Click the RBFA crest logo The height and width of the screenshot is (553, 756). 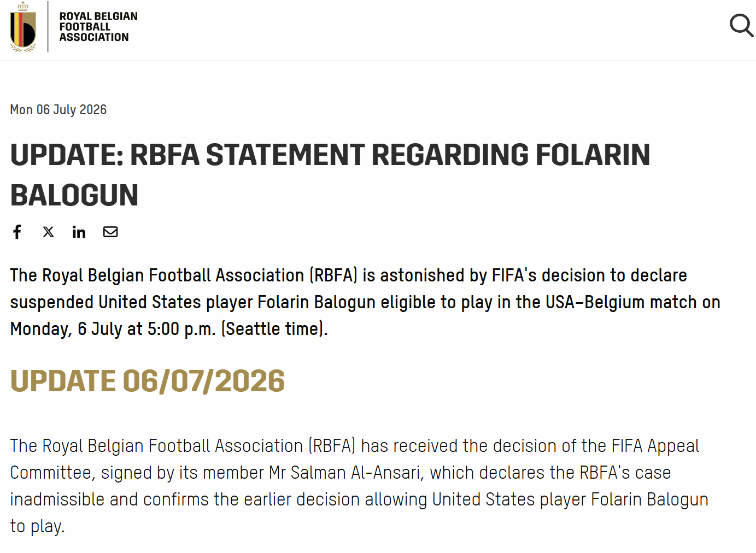coord(23,27)
